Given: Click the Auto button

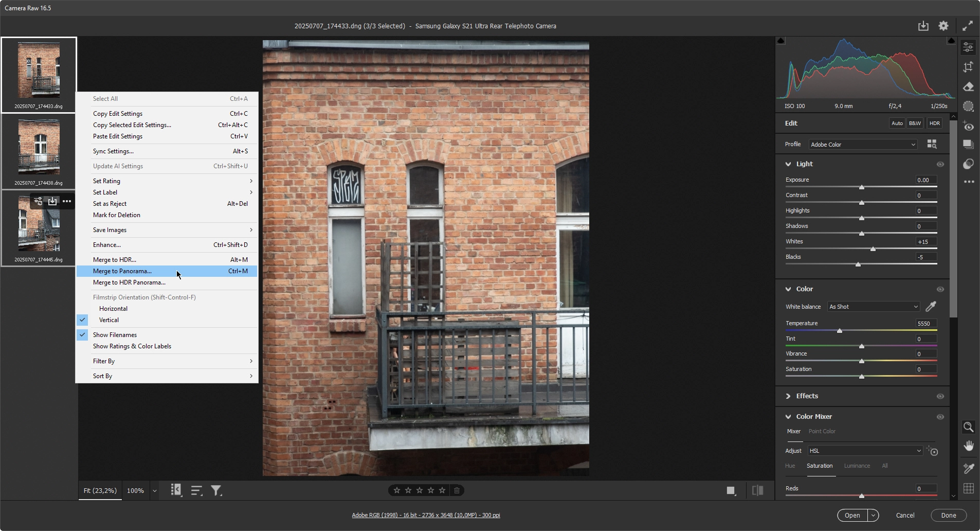Looking at the screenshot, I should tap(897, 123).
